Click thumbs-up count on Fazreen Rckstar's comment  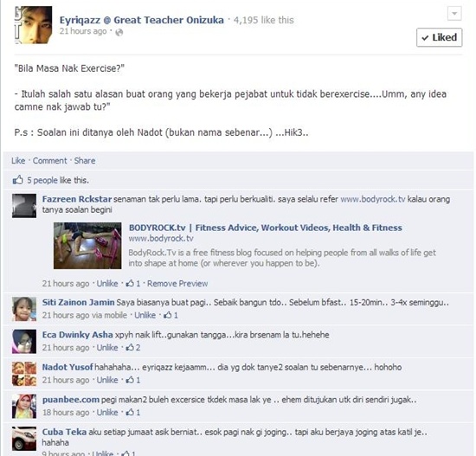click(133, 284)
